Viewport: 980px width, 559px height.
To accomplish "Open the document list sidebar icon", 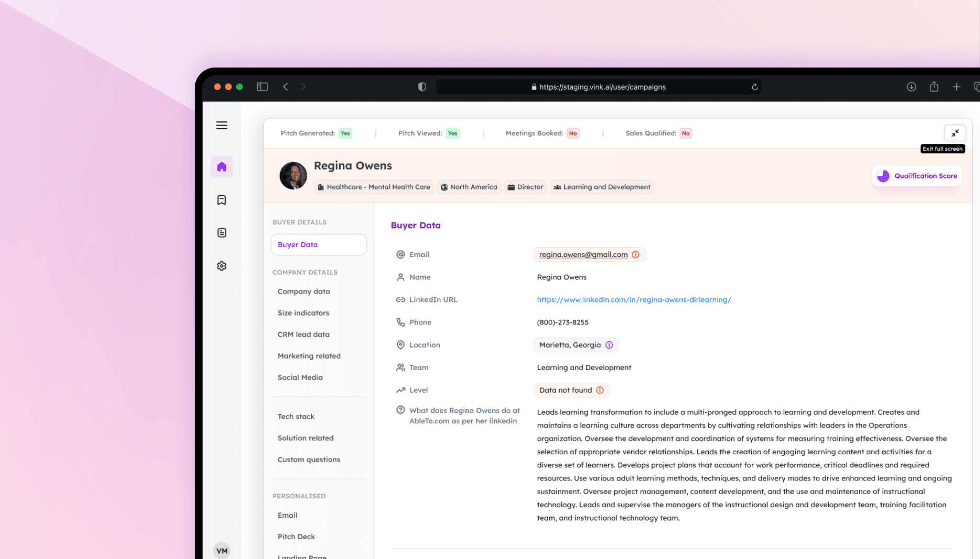I will (221, 232).
